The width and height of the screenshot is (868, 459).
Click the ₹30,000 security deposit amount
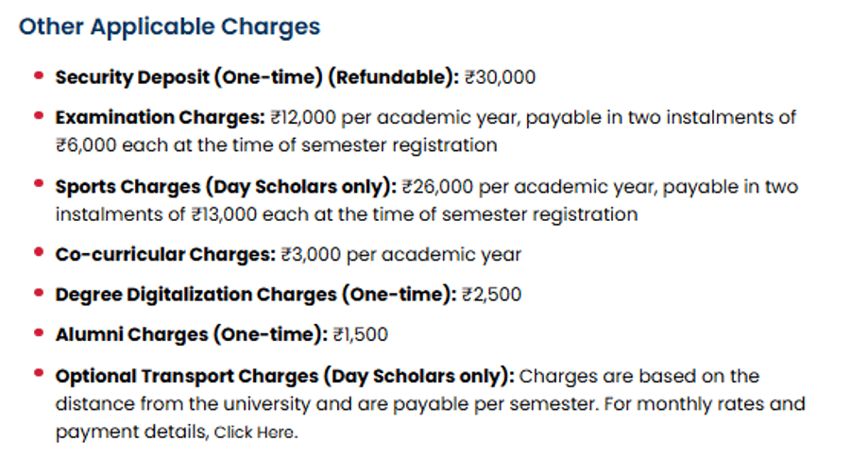click(501, 77)
